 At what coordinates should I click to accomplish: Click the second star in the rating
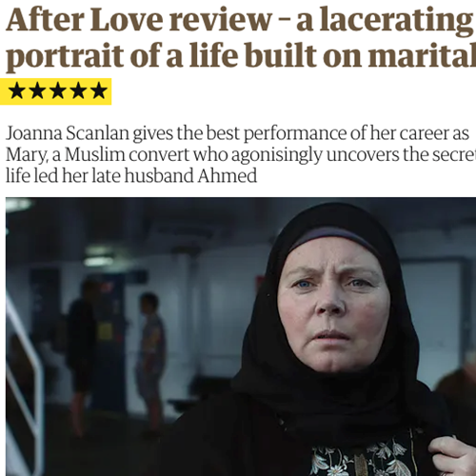37,90
